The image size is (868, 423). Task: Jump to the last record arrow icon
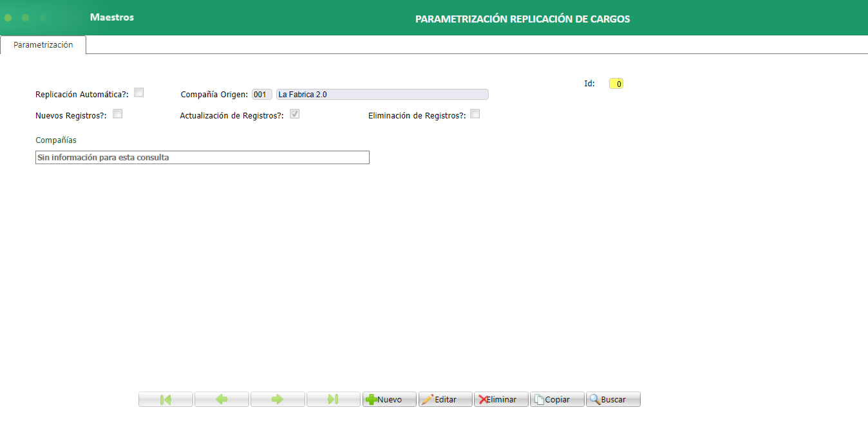(x=333, y=399)
